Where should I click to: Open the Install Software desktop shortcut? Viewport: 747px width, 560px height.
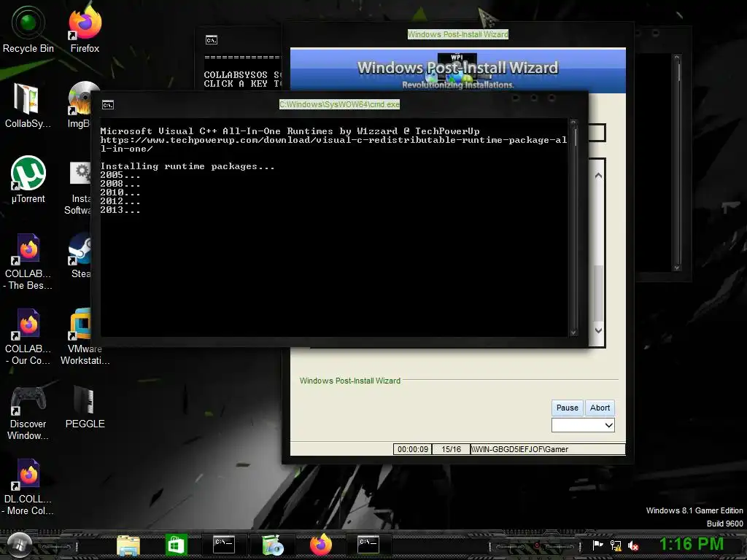click(x=78, y=188)
